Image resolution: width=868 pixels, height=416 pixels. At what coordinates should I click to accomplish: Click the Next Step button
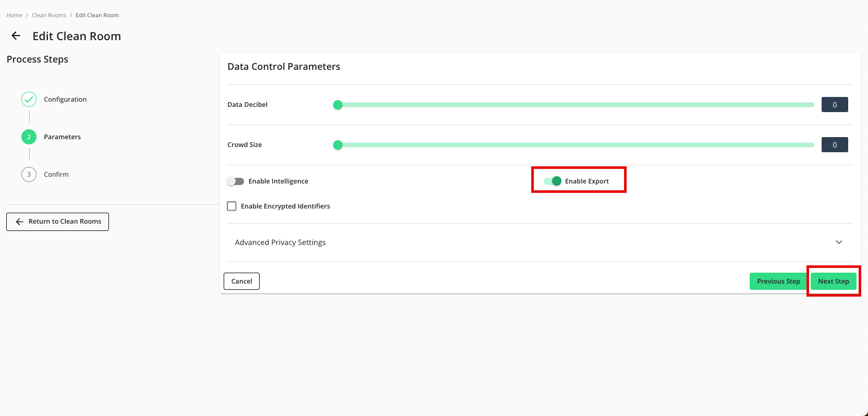pos(833,282)
